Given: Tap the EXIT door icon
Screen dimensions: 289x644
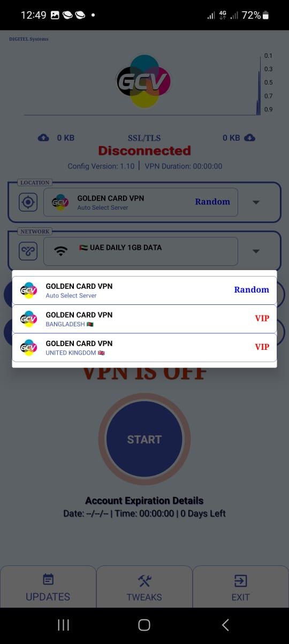Looking at the screenshot, I should [x=240, y=580].
